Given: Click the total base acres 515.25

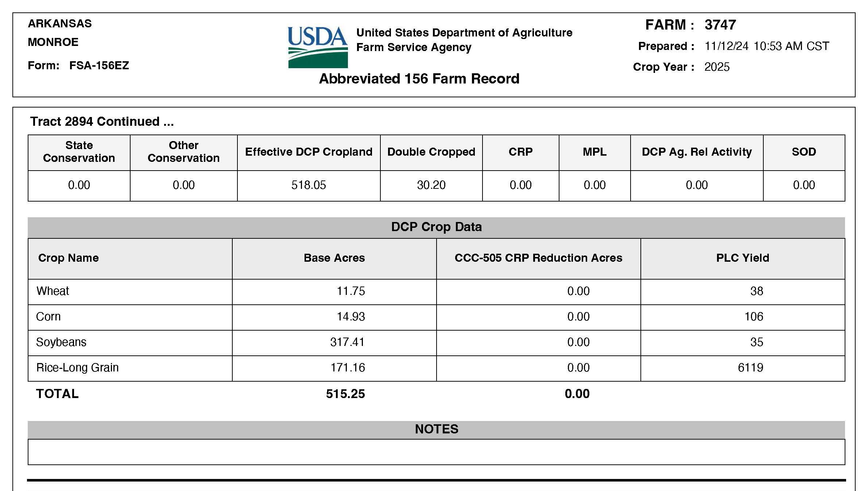Looking at the screenshot, I should 345,394.
